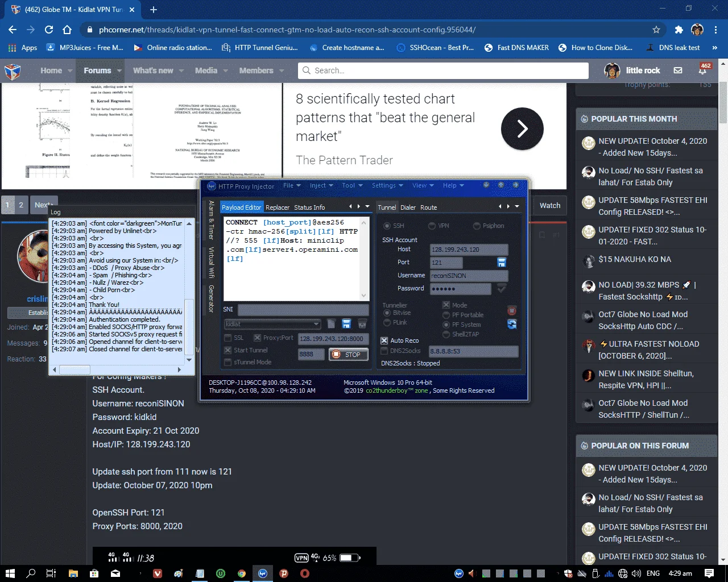Enable the DNS2Socks checkbox
This screenshot has height=582, width=728.
[x=384, y=351]
